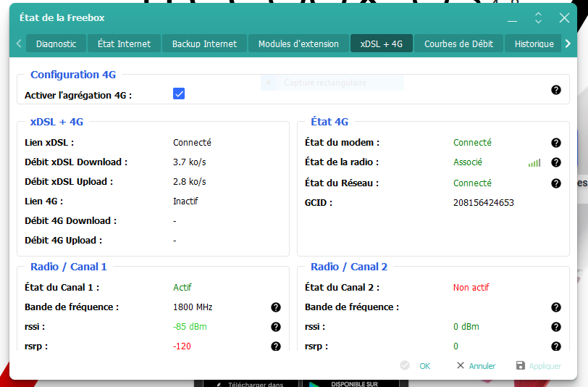Click help icon for Configuration 4G
Screen dimensions: 588x387
(556, 90)
